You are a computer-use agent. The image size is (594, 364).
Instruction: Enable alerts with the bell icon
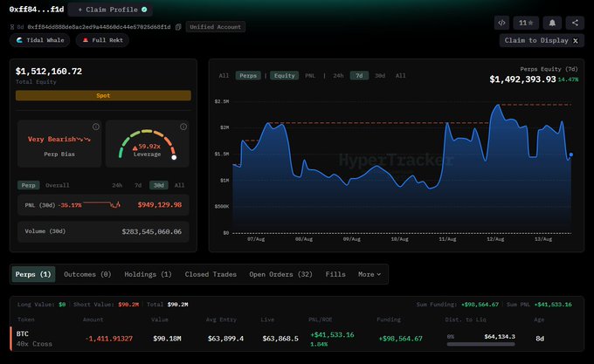[552, 23]
